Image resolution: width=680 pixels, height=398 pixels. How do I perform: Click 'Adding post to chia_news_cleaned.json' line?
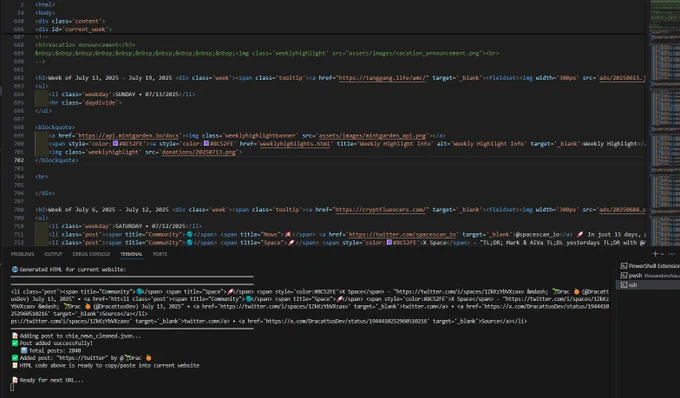point(80,336)
